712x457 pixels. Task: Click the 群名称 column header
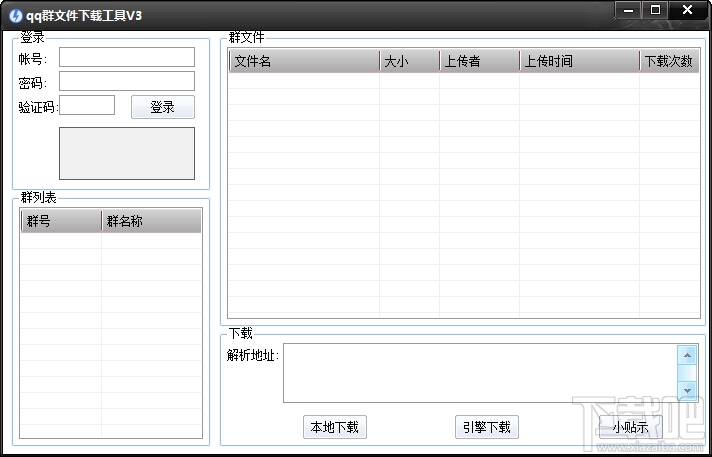click(151, 221)
